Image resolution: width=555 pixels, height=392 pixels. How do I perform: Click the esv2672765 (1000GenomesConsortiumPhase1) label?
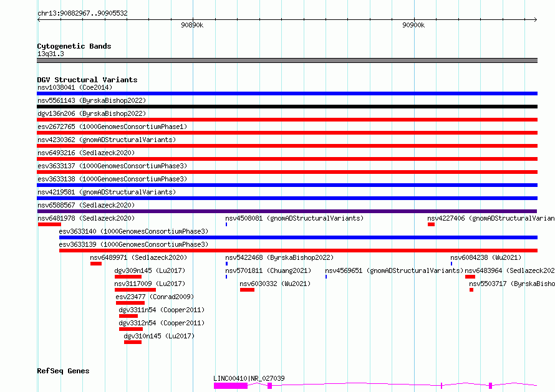coord(112,127)
